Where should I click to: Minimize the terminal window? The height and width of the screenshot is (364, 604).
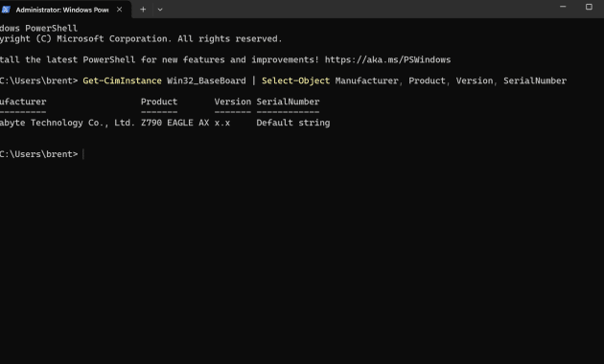coord(563,7)
